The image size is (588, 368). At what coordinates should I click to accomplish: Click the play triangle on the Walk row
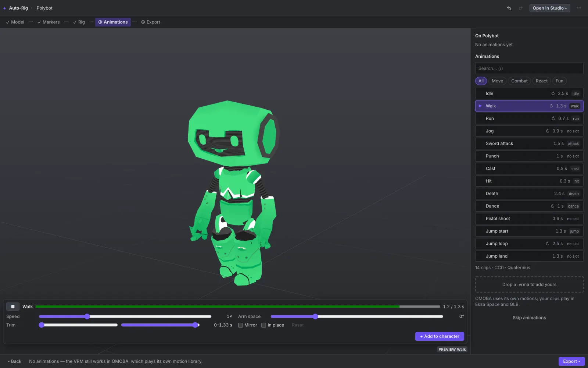(x=480, y=106)
